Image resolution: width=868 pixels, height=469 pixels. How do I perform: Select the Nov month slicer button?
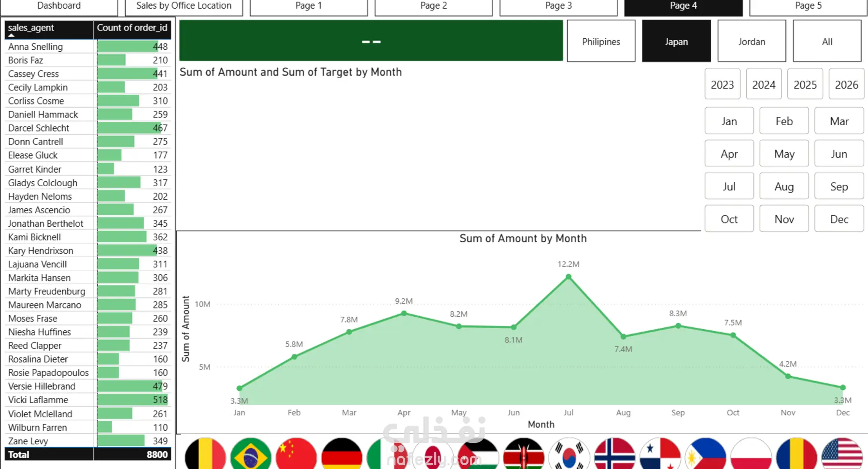pyautogui.click(x=784, y=219)
